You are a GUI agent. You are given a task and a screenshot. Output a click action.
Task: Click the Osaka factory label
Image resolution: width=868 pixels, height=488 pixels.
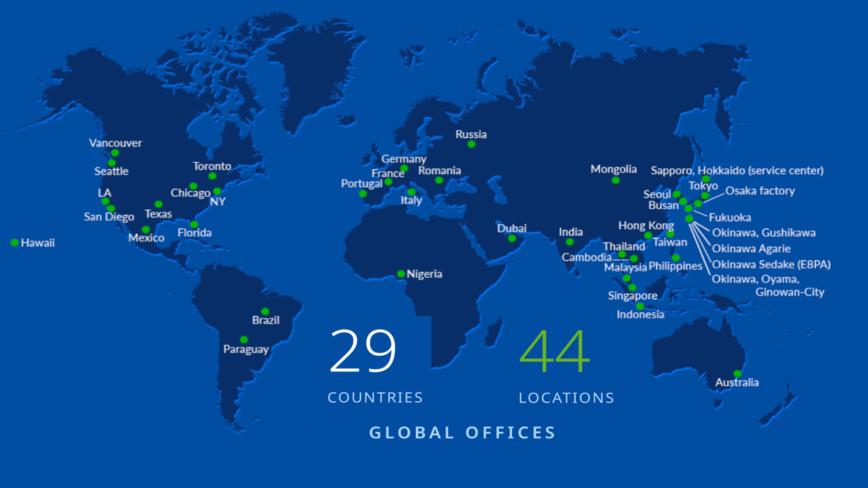pyautogui.click(x=760, y=190)
